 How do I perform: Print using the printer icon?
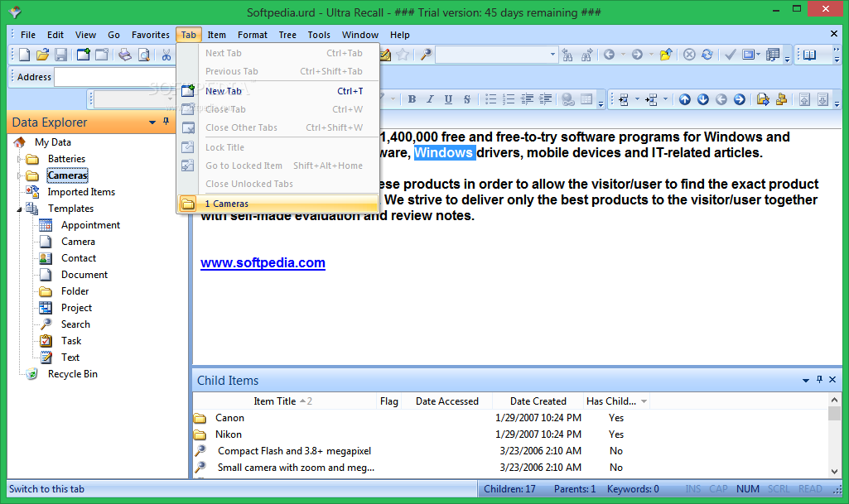125,54
